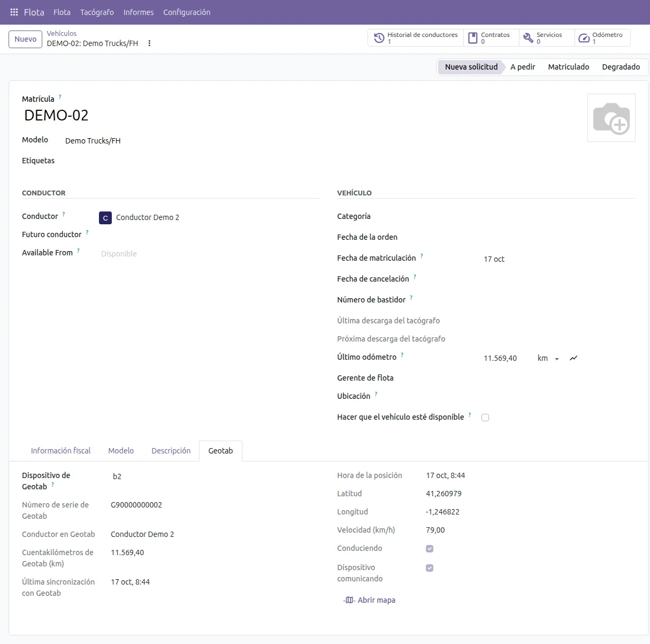The width and height of the screenshot is (650, 644).
Task: Upload a vehicle photo via camera placeholder
Action: pos(611,118)
